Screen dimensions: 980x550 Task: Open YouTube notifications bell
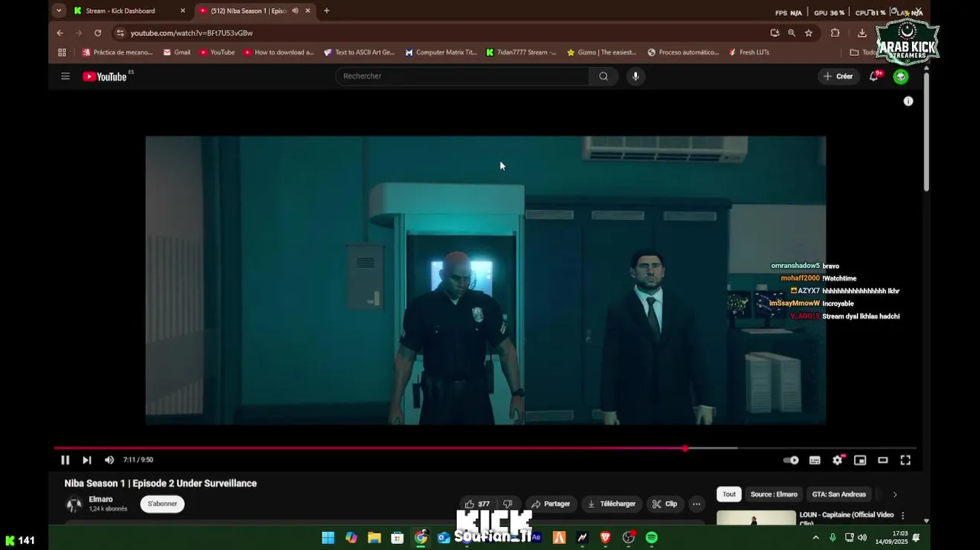[x=874, y=76]
